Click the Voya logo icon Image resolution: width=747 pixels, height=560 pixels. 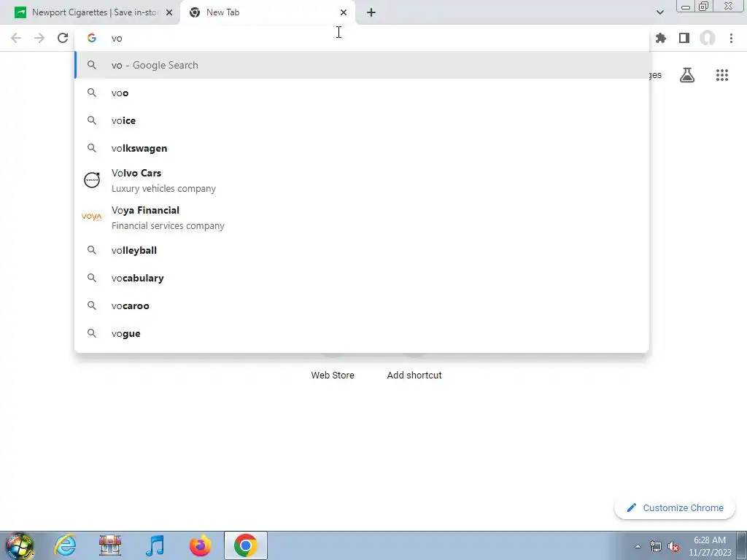pos(91,217)
